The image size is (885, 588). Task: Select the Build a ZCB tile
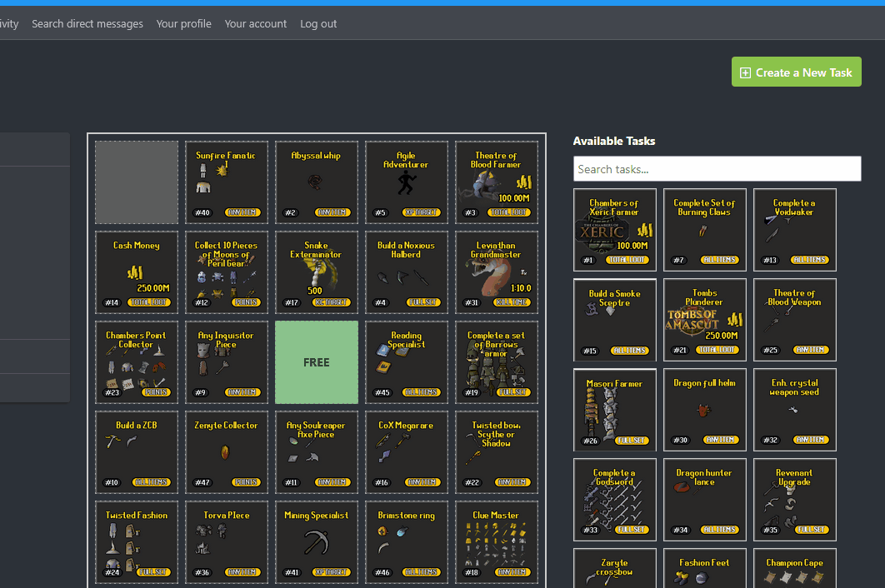tap(137, 452)
